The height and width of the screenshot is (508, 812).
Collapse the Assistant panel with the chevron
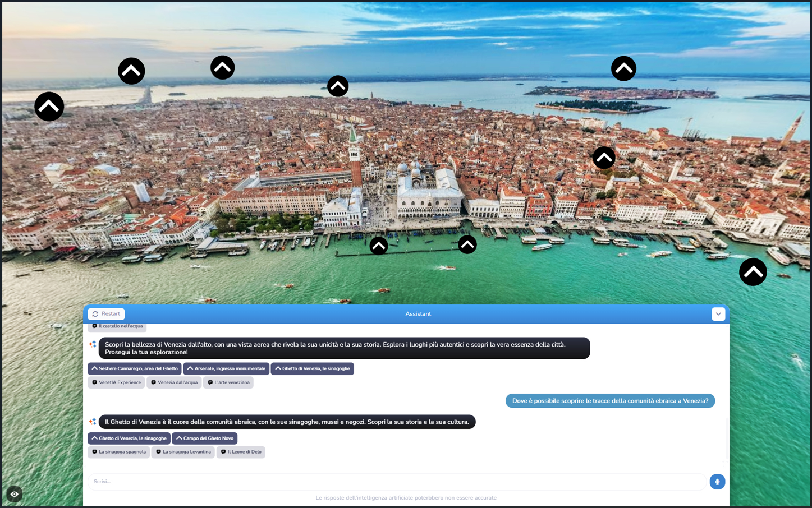[718, 314]
